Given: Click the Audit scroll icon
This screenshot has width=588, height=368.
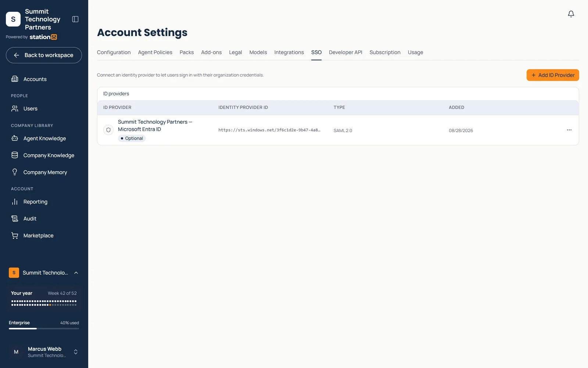Looking at the screenshot, I should (x=15, y=219).
